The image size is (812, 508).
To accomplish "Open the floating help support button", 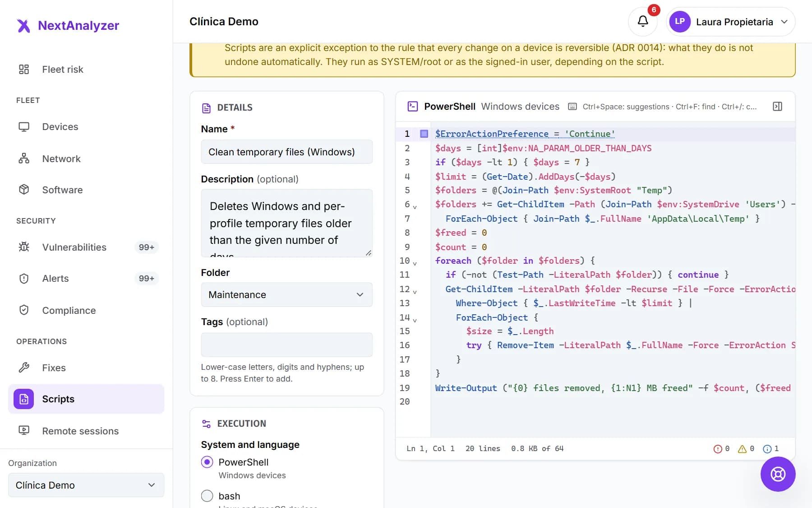I will coord(778,474).
